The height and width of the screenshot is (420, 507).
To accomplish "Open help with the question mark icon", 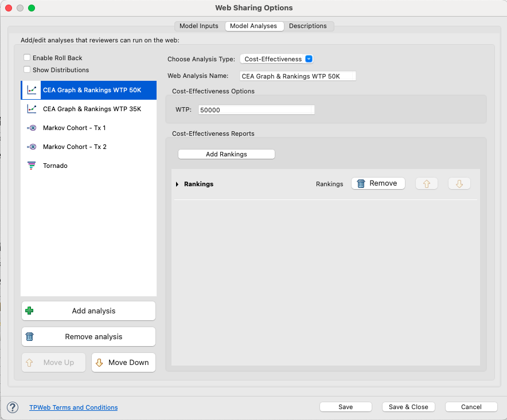I will pos(13,407).
